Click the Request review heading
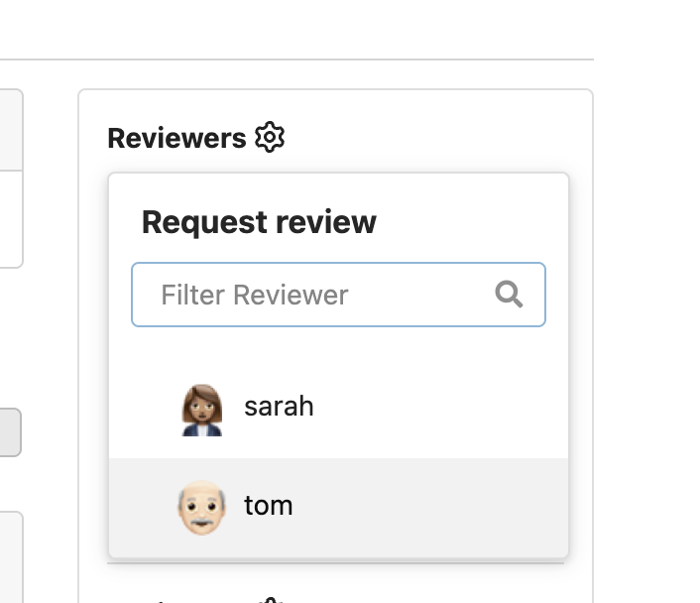700x603 pixels. [259, 222]
